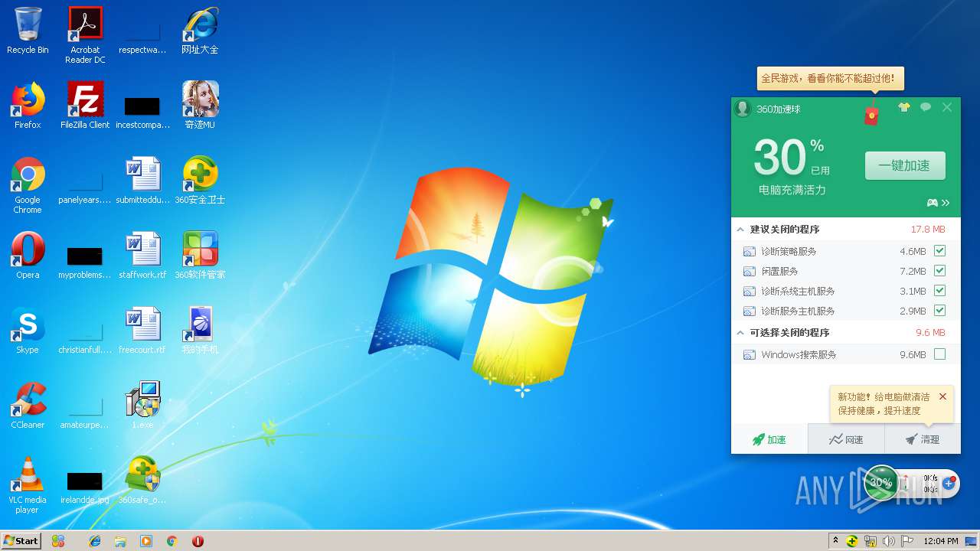The height and width of the screenshot is (551, 980).
Task: Open the Recycle Bin desktop icon
Action: click(28, 31)
